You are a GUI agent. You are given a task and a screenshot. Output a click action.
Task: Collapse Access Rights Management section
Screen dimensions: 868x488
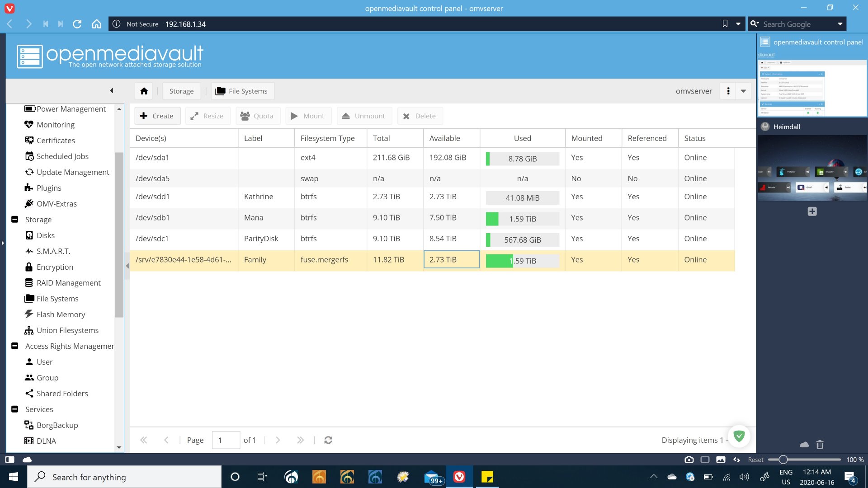coord(15,346)
